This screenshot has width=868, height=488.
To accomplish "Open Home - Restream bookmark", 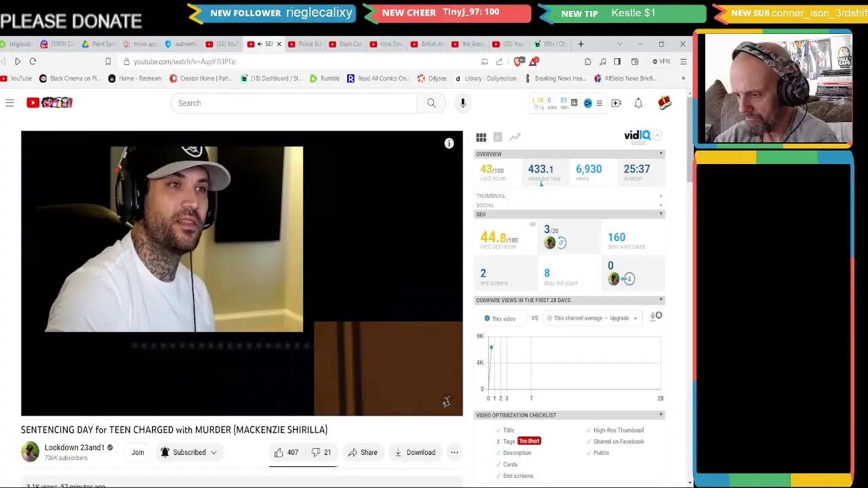I will coord(134,79).
